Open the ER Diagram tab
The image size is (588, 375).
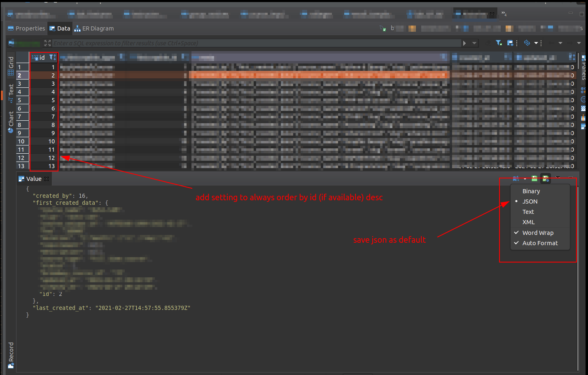point(94,28)
